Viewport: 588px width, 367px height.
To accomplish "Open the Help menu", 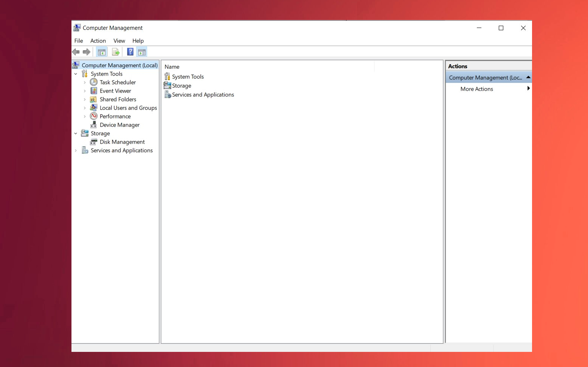I will tap(138, 41).
